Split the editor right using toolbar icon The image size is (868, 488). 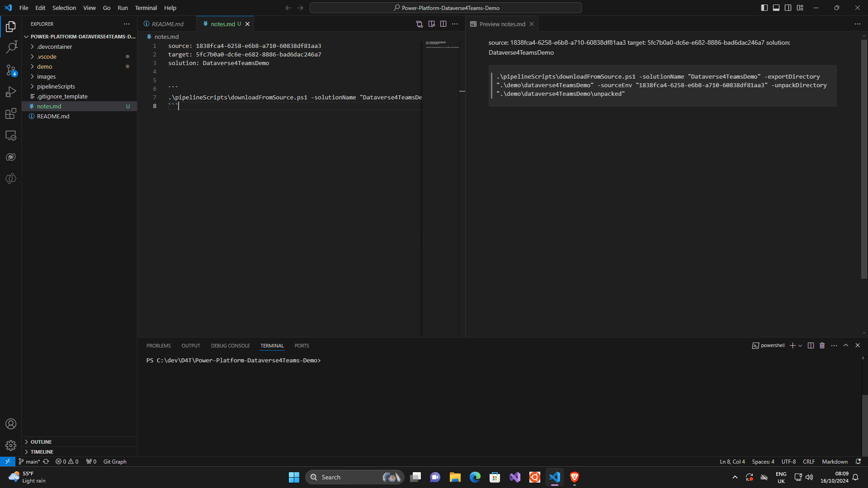[443, 24]
